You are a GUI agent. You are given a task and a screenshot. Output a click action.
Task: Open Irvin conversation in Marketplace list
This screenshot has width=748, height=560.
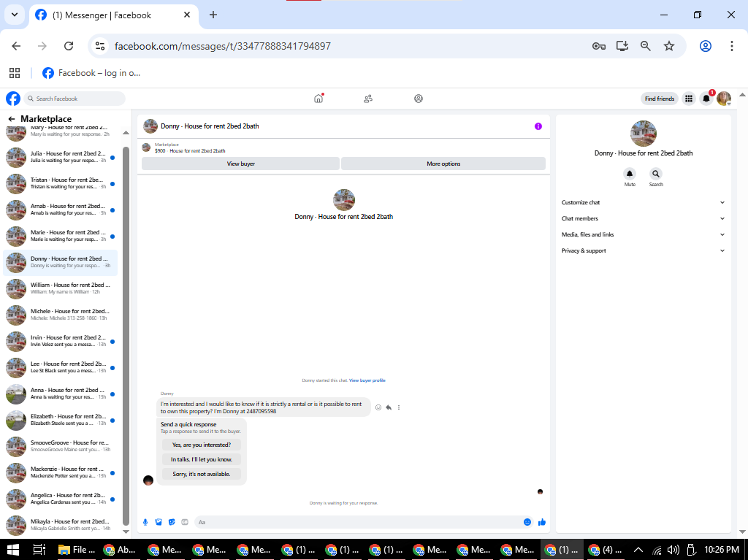[x=60, y=341]
